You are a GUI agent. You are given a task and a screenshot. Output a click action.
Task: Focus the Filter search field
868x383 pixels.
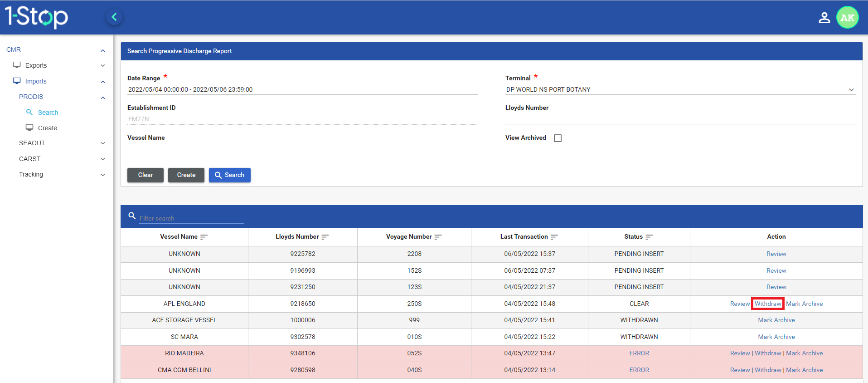pos(191,218)
